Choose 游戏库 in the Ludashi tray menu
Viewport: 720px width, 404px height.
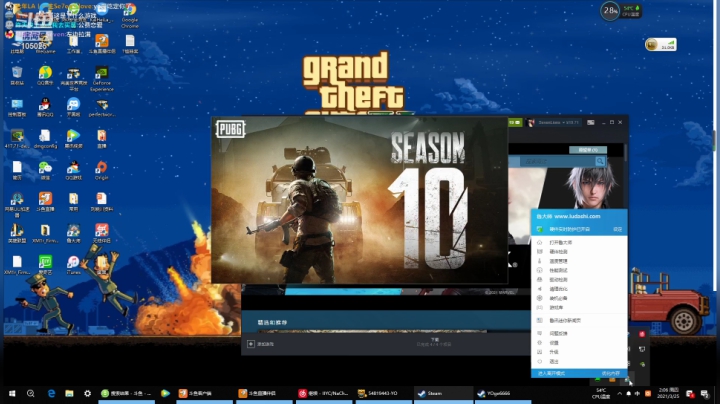[x=579, y=308]
